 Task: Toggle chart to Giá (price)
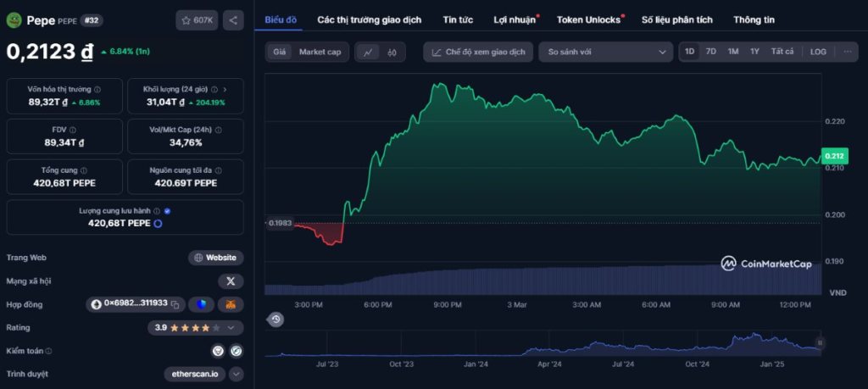click(x=280, y=52)
